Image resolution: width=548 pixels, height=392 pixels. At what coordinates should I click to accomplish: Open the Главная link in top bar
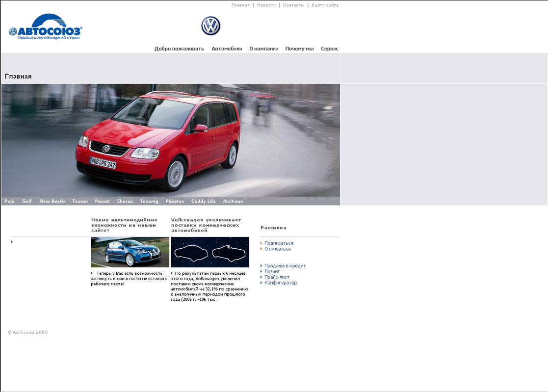pos(240,5)
